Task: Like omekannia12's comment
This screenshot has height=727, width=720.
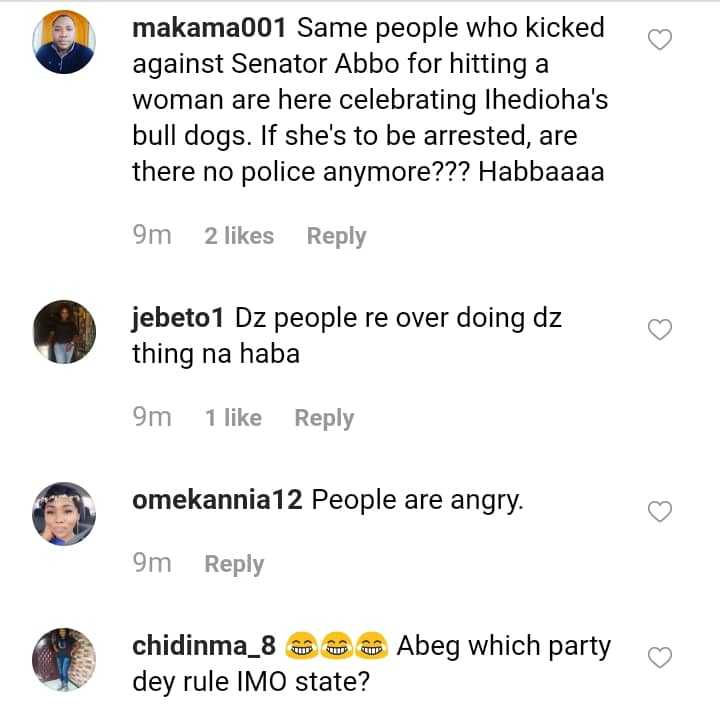Action: [660, 512]
